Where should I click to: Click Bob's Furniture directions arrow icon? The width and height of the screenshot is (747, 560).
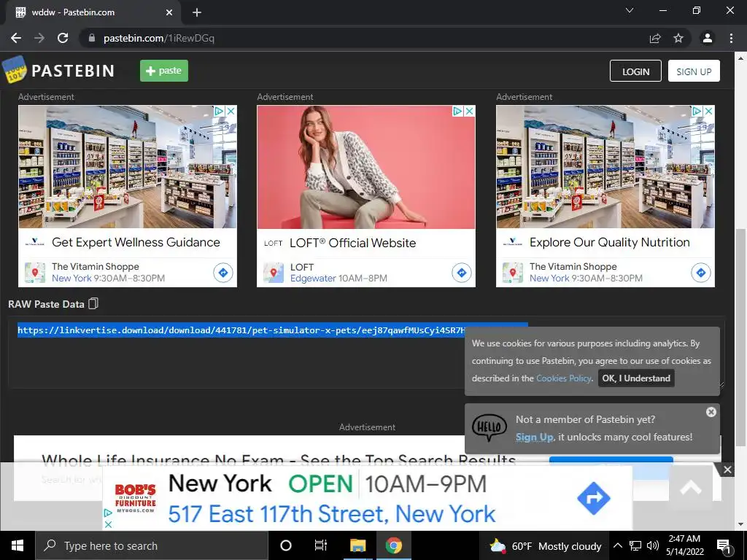tap(594, 498)
